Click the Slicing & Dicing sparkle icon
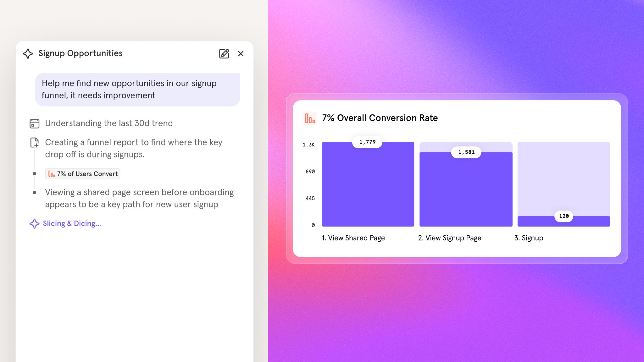The height and width of the screenshot is (362, 644). point(34,223)
